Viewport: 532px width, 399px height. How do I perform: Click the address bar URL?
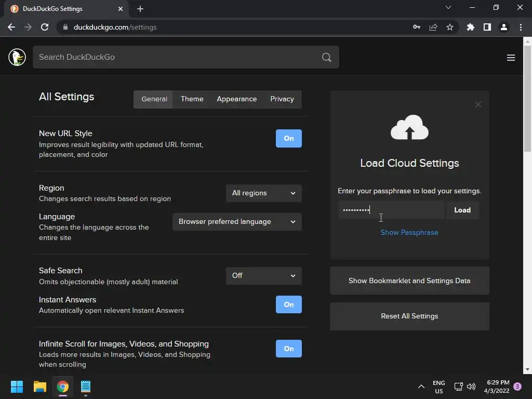click(x=115, y=27)
